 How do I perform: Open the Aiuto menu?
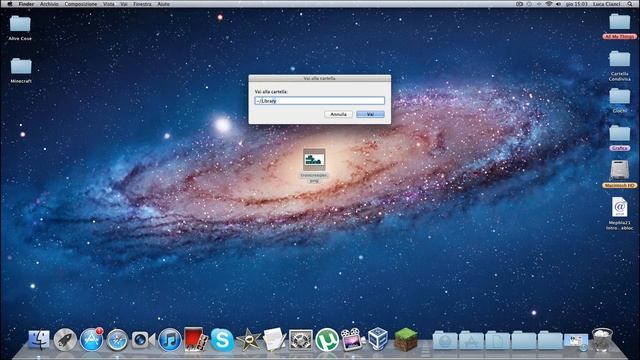coord(164,4)
